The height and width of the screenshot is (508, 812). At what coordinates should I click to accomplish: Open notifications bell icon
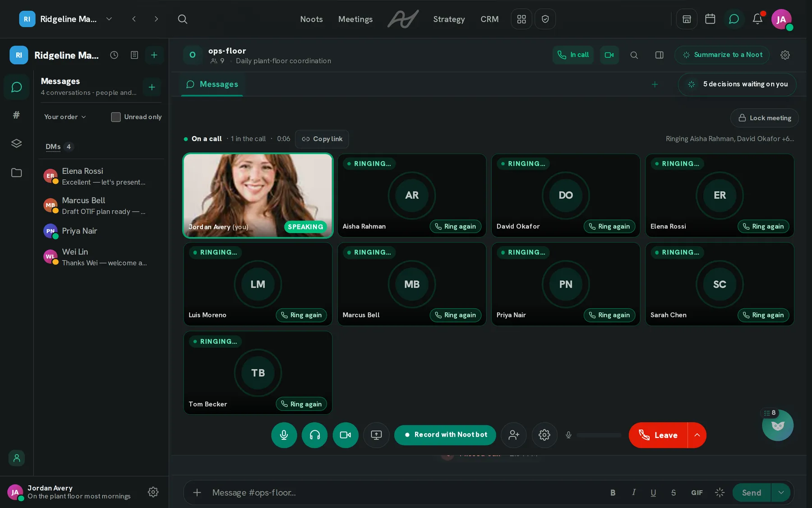[757, 19]
